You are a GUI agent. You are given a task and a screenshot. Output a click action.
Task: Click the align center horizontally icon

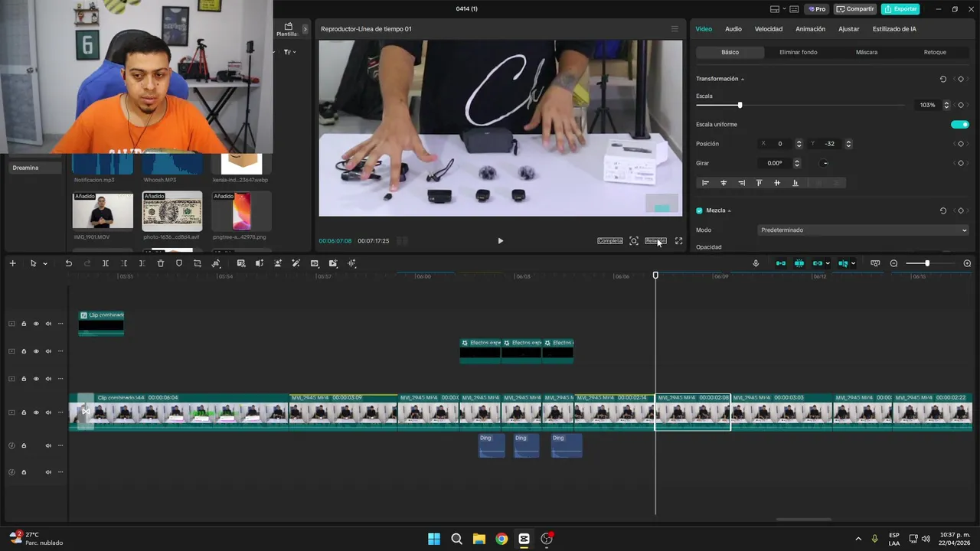(x=724, y=183)
